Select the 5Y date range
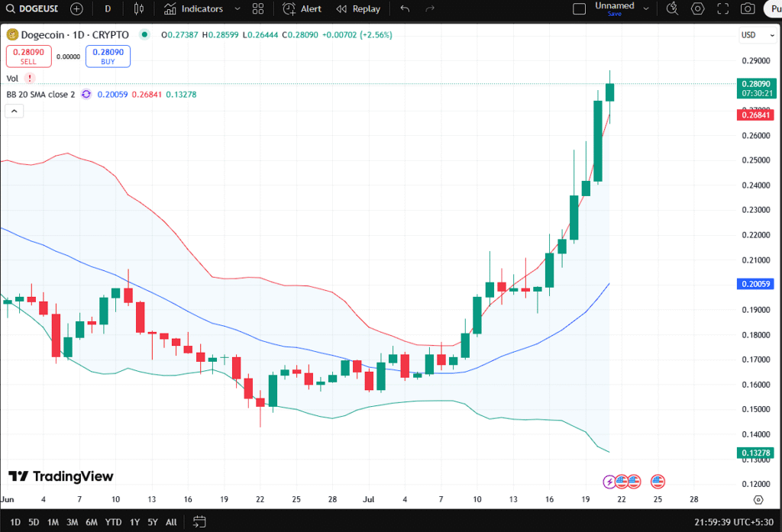Image resolution: width=782 pixels, height=532 pixels. point(153,522)
